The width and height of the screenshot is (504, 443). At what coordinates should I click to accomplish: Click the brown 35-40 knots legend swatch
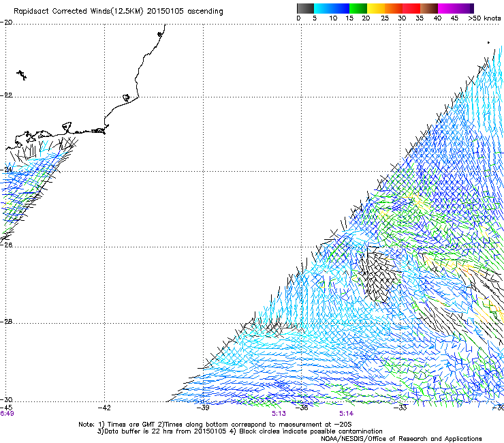point(429,8)
